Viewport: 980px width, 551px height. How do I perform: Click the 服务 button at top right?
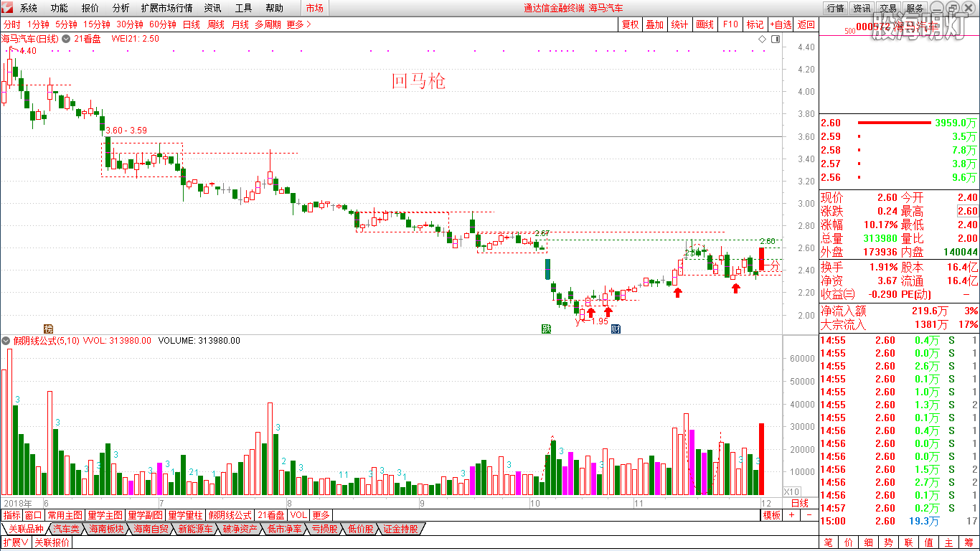[x=915, y=9]
